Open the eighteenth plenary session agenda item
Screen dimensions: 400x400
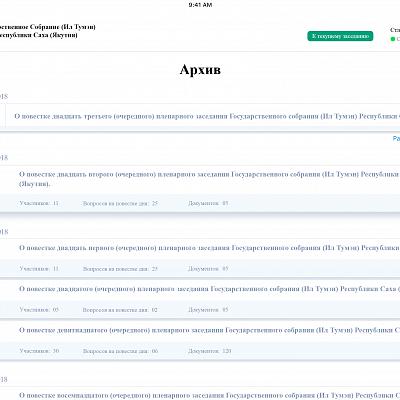(209, 395)
